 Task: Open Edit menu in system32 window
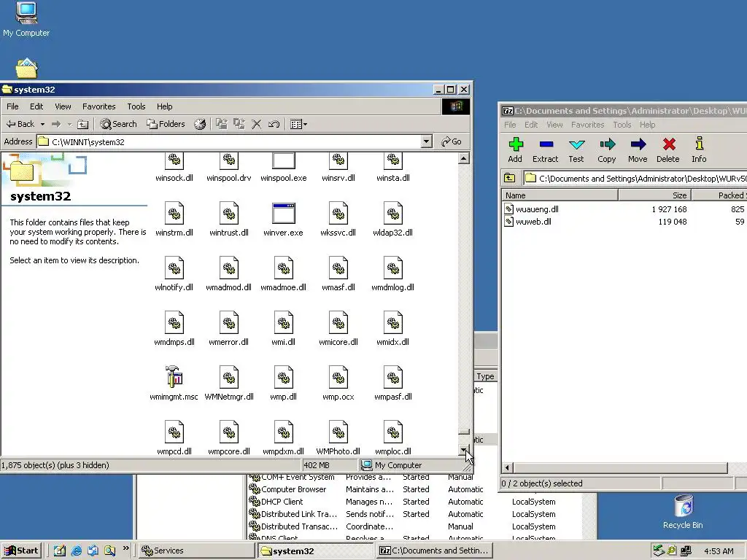(x=36, y=106)
